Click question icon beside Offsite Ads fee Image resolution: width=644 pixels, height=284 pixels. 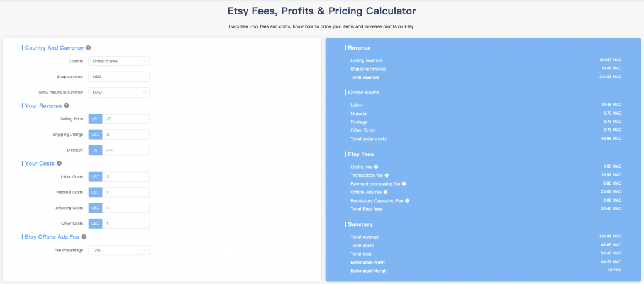386,192
